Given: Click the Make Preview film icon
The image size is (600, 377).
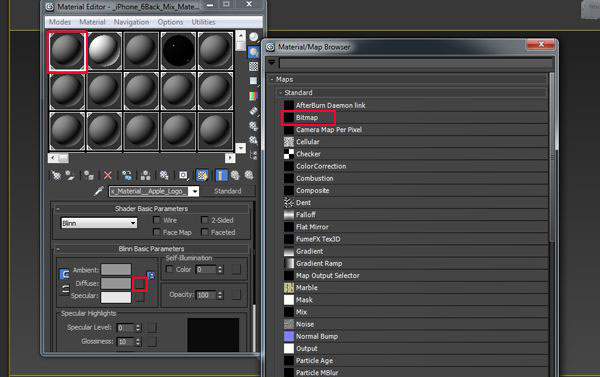Looking at the screenshot, I should (x=253, y=111).
